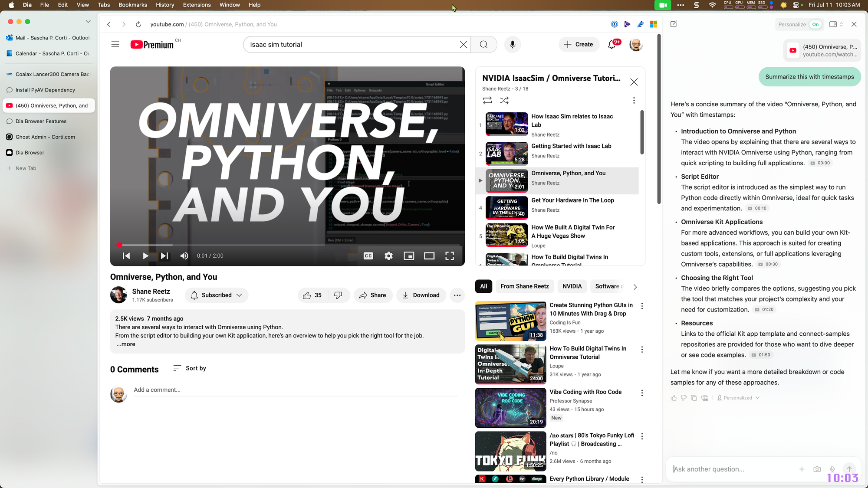Expand the Subscribed dropdown
868x488 pixels.
pos(217,295)
